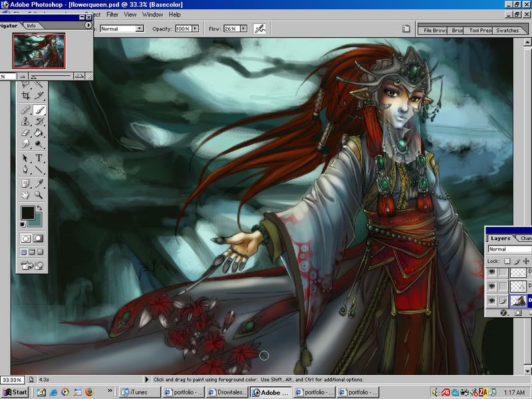Switch to the Info palette tab

pos(31,26)
